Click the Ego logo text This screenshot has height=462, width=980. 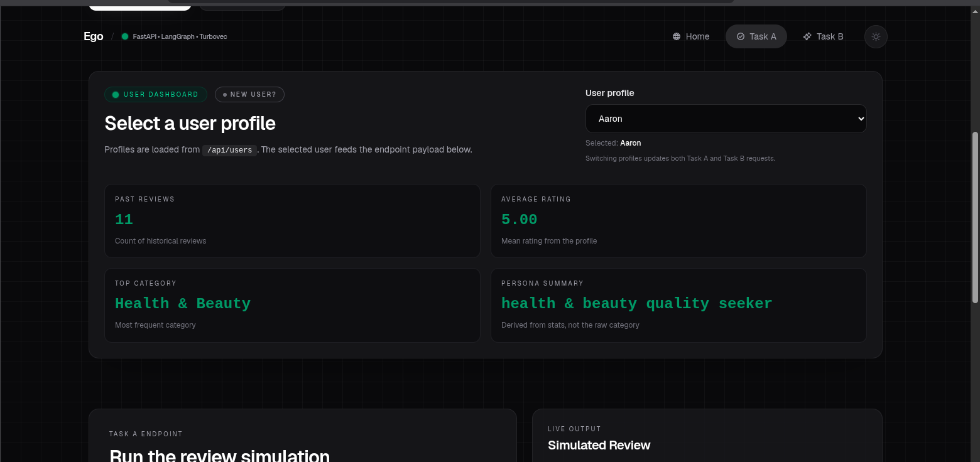tap(93, 36)
